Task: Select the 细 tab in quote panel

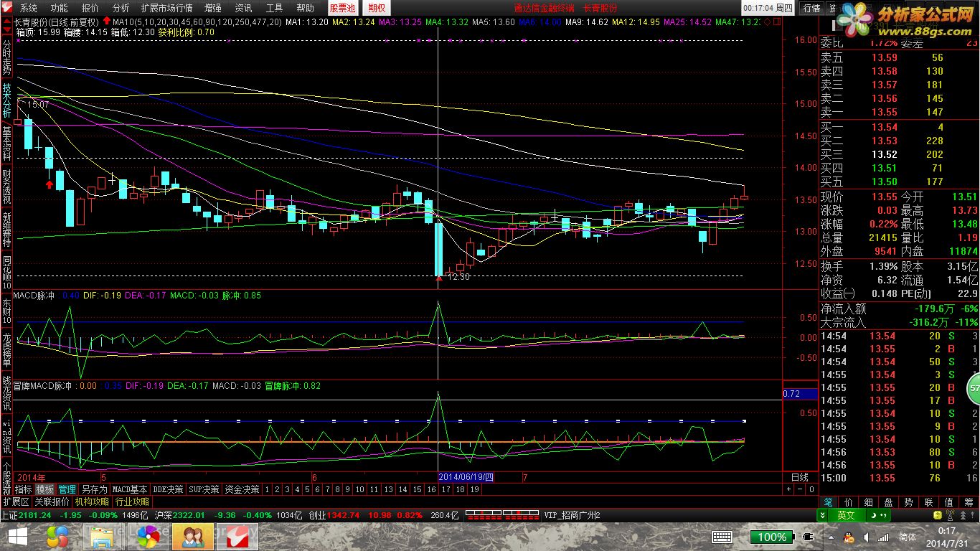Action: pyautogui.click(x=869, y=502)
